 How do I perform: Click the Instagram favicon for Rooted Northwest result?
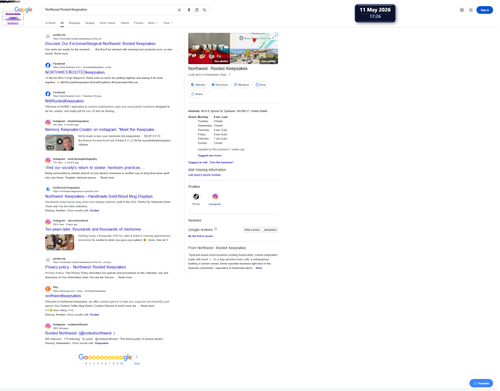pos(48,326)
